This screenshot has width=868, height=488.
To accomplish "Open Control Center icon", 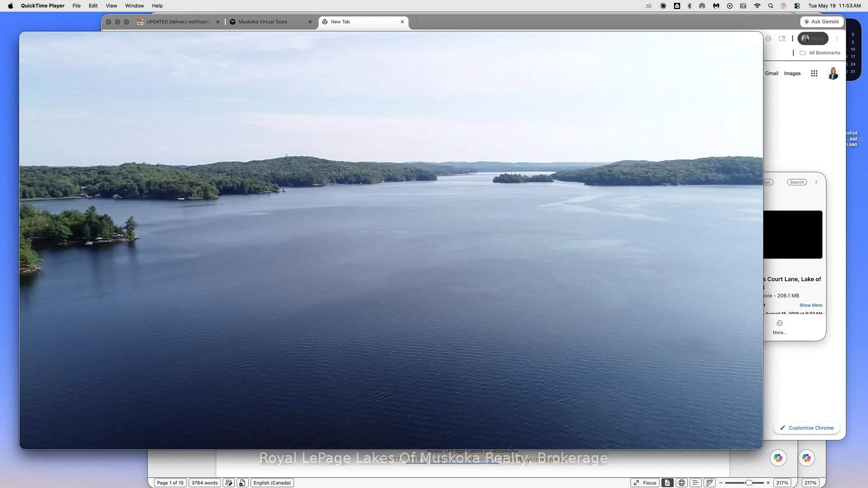I will pyautogui.click(x=797, y=6).
